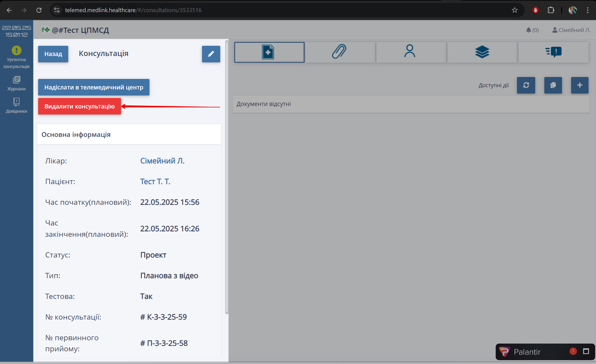Switch to the paperclip attachments tab
Viewport: 596px width, 364px height.
340,52
